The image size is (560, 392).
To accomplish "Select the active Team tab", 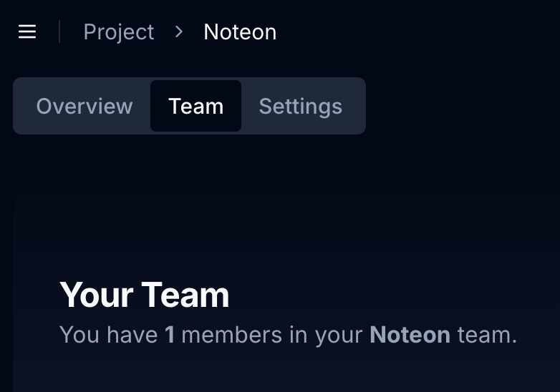I will [195, 107].
